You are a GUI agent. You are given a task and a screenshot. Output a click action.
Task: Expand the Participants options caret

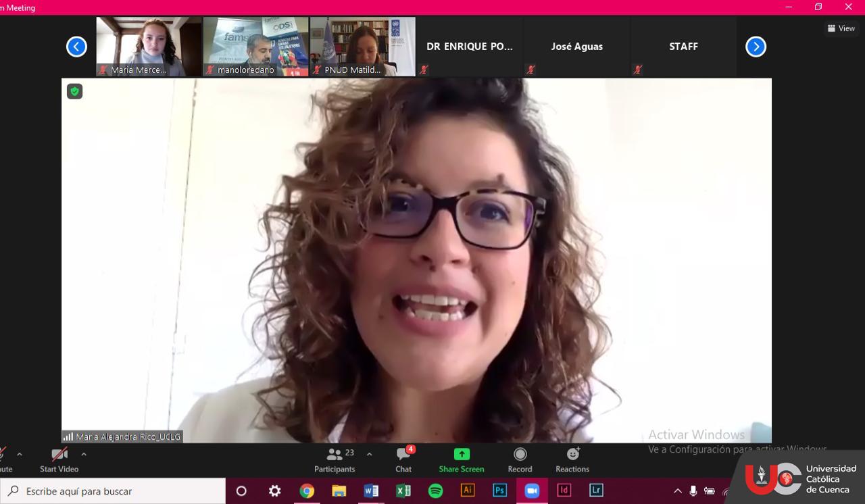(369, 455)
